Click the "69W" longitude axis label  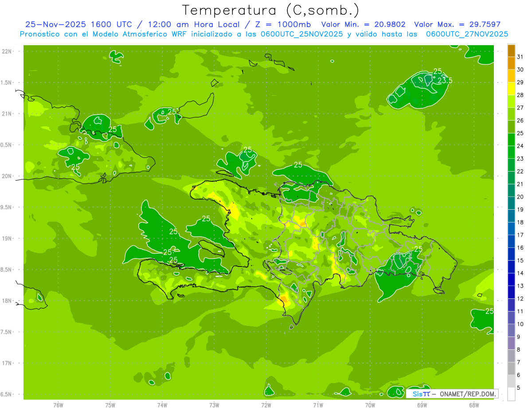pyautogui.click(x=422, y=405)
